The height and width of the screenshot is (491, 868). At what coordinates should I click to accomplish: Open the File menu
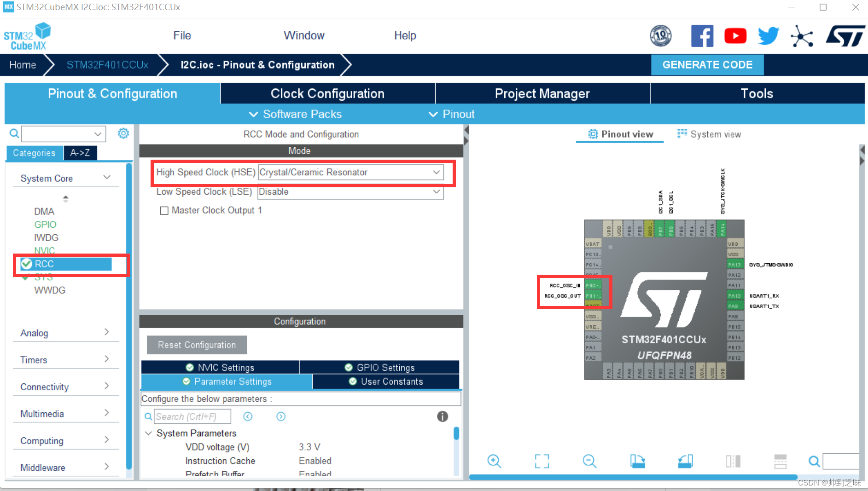(182, 35)
